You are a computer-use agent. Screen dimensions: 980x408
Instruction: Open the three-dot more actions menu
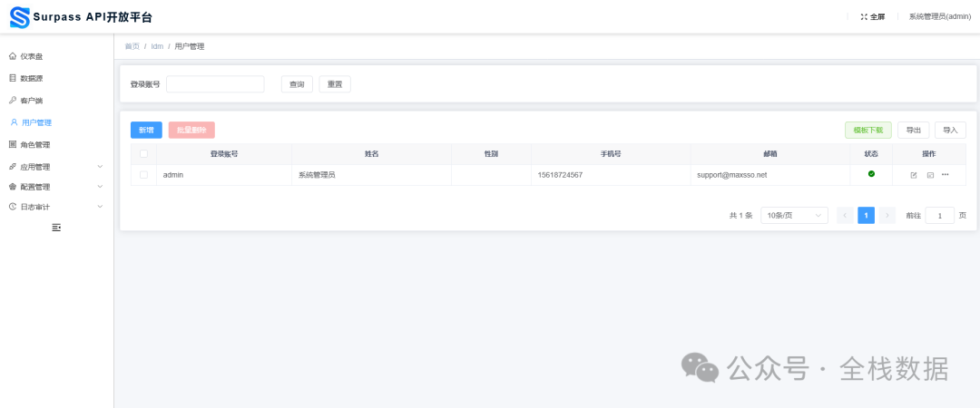[x=946, y=174]
